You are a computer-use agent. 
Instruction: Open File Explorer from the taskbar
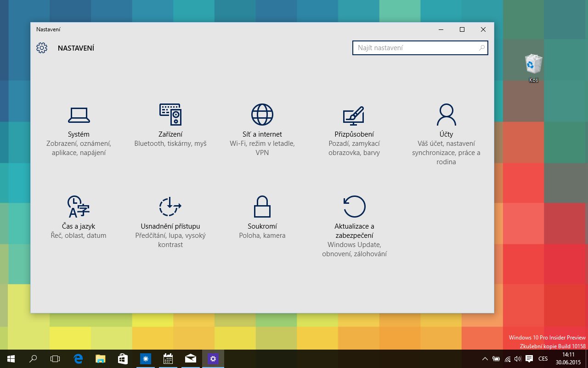tap(100, 359)
